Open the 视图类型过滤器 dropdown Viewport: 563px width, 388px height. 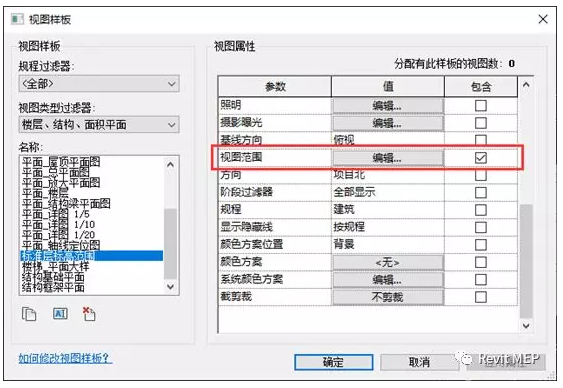(x=99, y=125)
